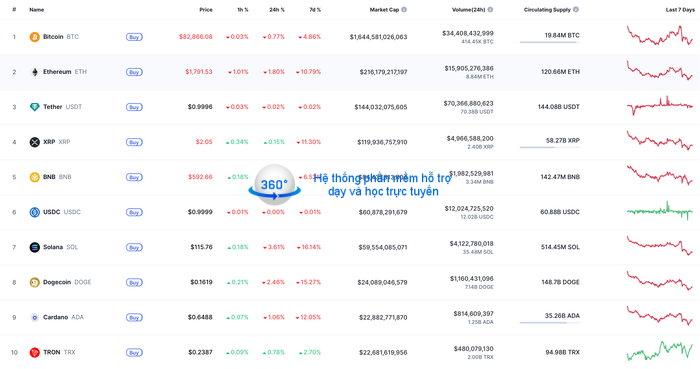The width and height of the screenshot is (700, 369).
Task: Click the Tether green logo icon
Action: click(x=34, y=107)
